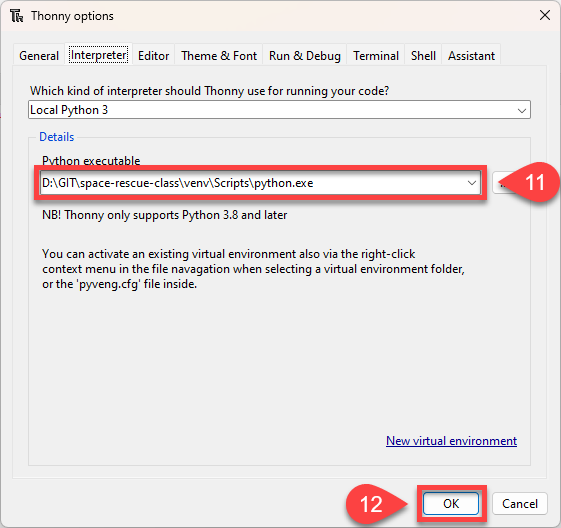This screenshot has height=528, width=561.
Task: Go to Theme & Font tab
Action: [219, 56]
